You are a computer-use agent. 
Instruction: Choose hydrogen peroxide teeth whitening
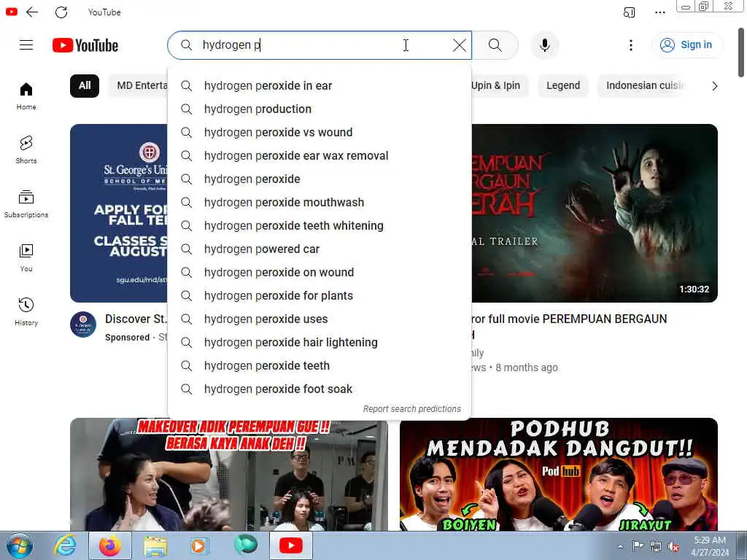320,226
